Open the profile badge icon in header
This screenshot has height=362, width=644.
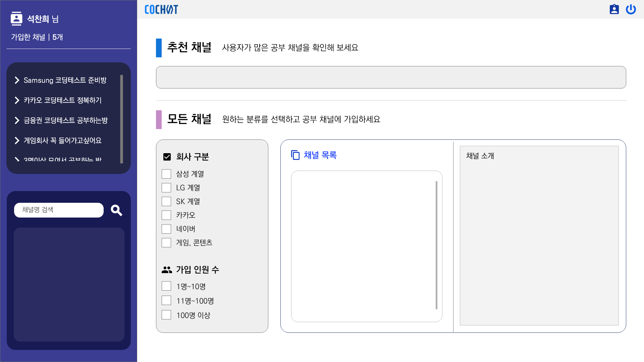(x=614, y=9)
